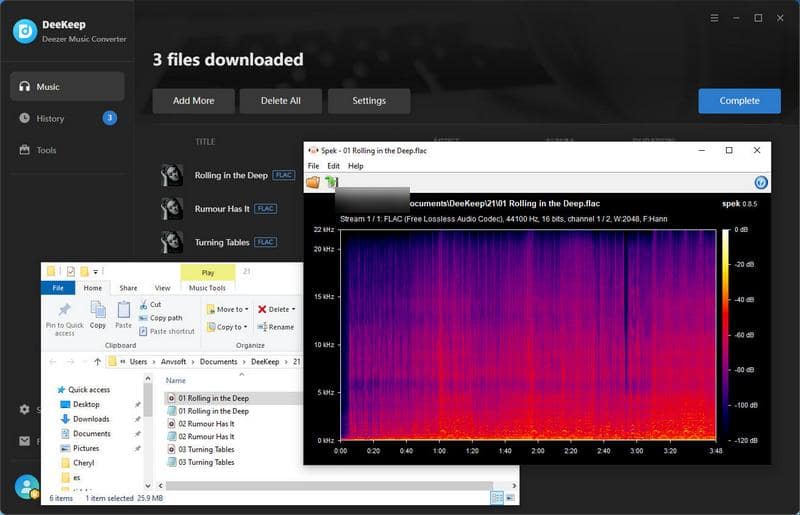Image resolution: width=800 pixels, height=515 pixels.
Task: Open the Explorer File tab
Action: point(58,288)
